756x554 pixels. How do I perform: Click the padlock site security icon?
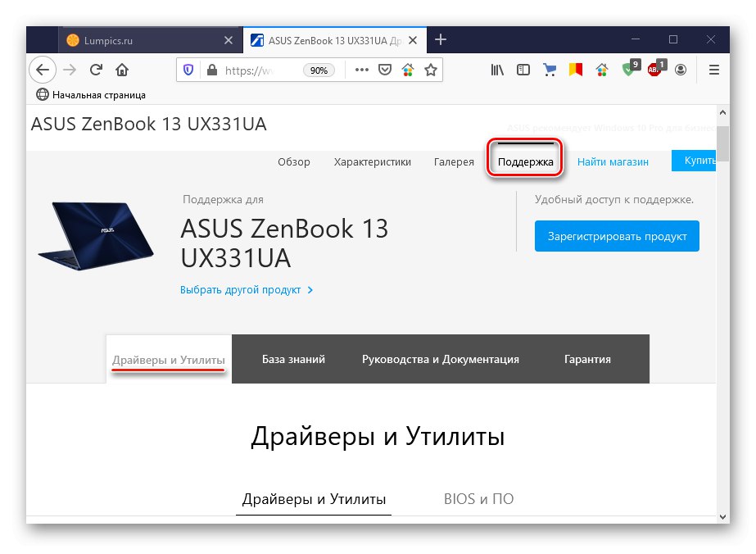point(211,70)
